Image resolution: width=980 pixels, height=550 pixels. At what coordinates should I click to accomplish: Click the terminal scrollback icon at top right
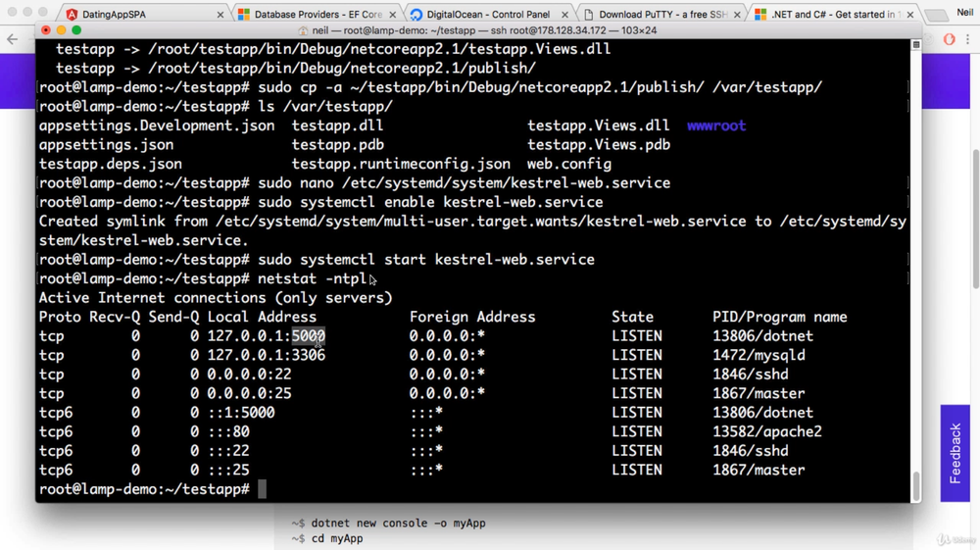click(916, 44)
